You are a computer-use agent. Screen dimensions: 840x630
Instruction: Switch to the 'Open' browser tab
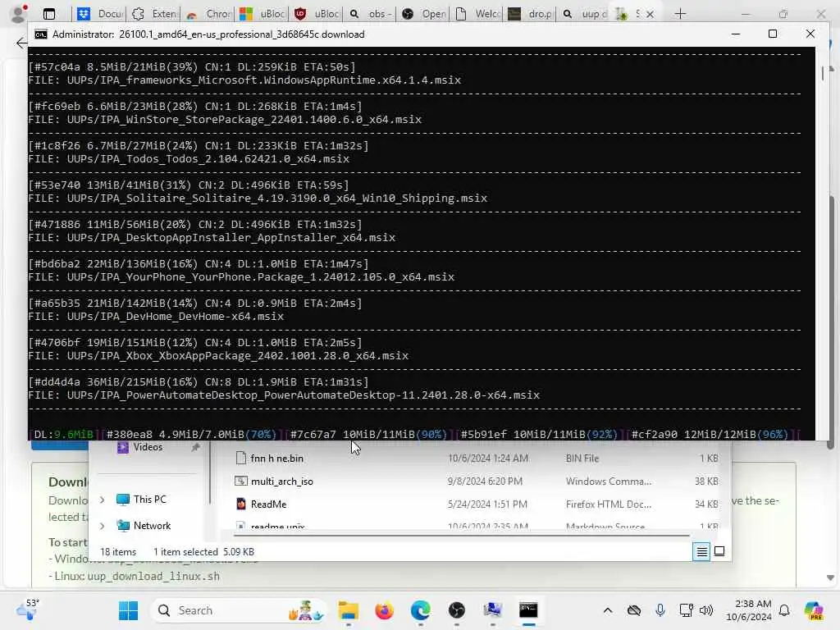(x=424, y=14)
